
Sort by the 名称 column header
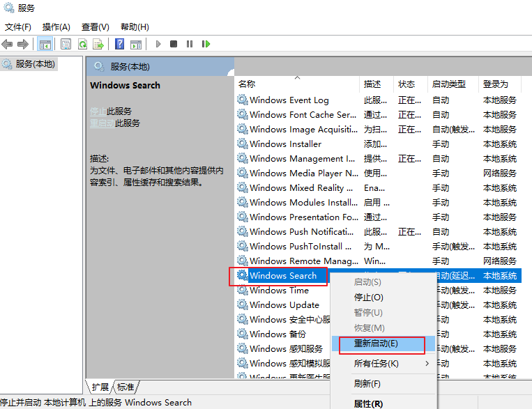point(296,84)
